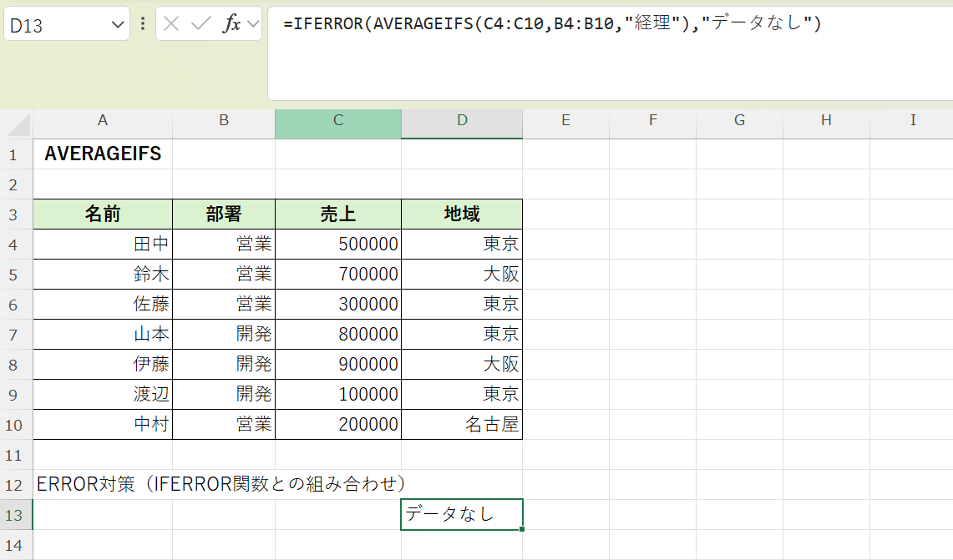The image size is (953, 560).
Task: Select row 13 by its row number
Action: (15, 515)
